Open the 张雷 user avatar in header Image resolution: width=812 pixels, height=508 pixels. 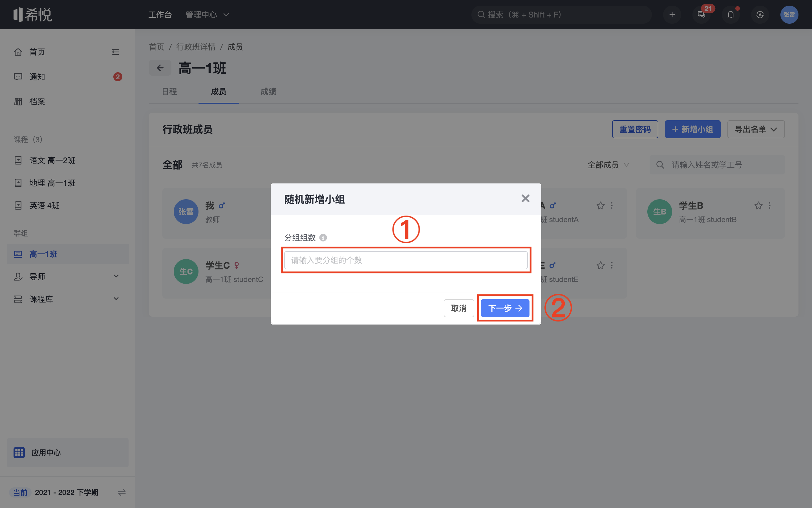click(x=789, y=15)
